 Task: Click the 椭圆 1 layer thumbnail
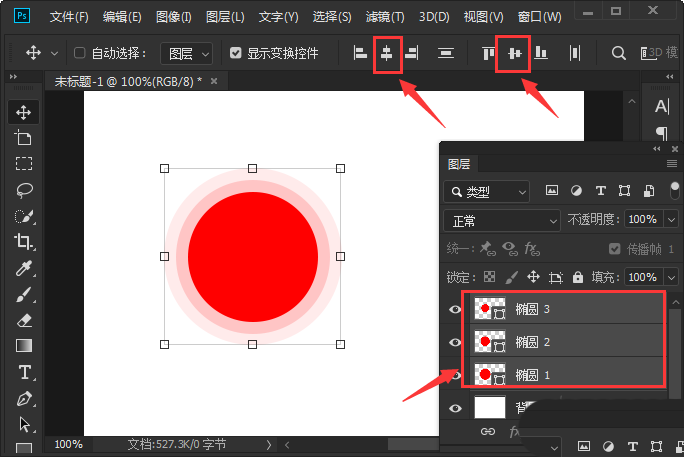[x=489, y=374]
